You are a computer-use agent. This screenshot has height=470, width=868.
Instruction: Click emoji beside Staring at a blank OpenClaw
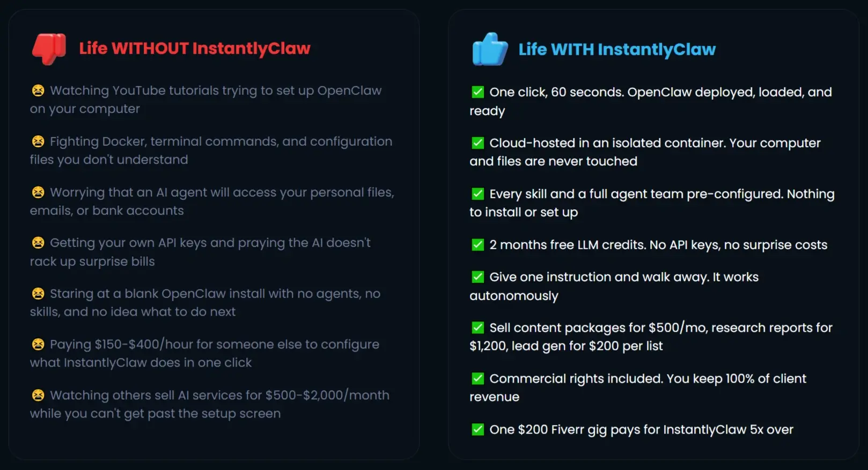point(38,294)
